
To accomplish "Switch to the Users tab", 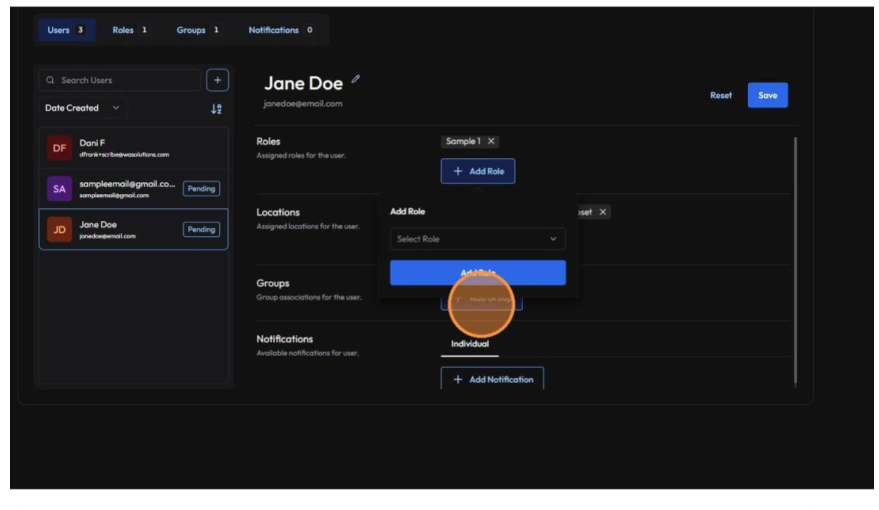I will (x=66, y=30).
